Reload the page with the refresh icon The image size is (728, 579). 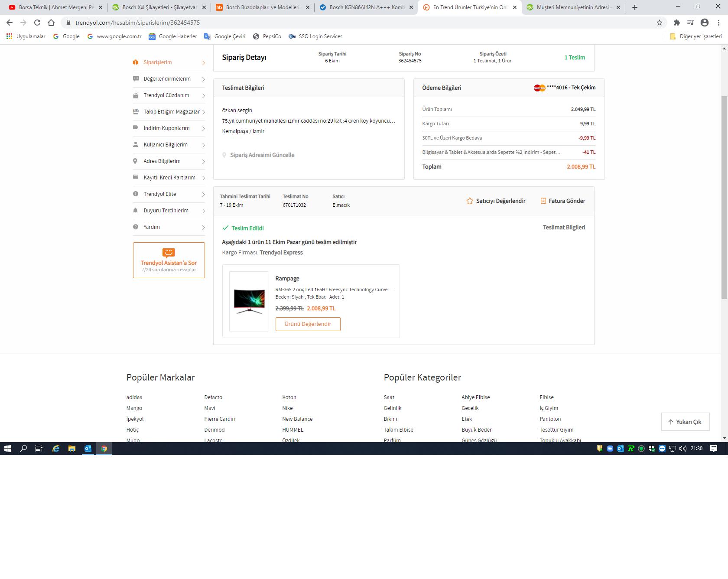[x=37, y=23]
